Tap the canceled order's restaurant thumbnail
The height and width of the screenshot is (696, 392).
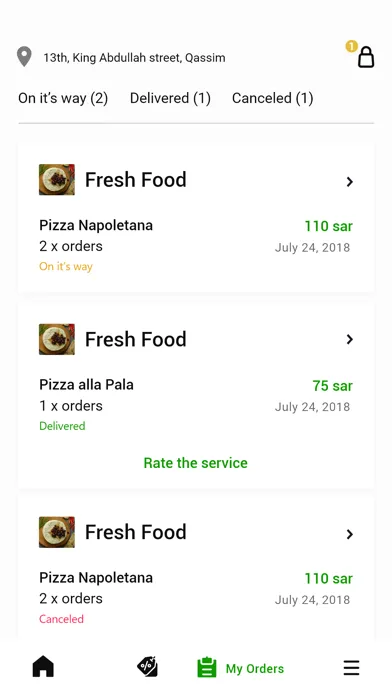point(57,532)
